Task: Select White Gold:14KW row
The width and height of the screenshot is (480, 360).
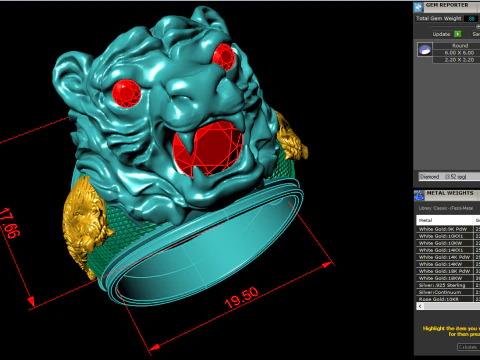Action: point(448,264)
